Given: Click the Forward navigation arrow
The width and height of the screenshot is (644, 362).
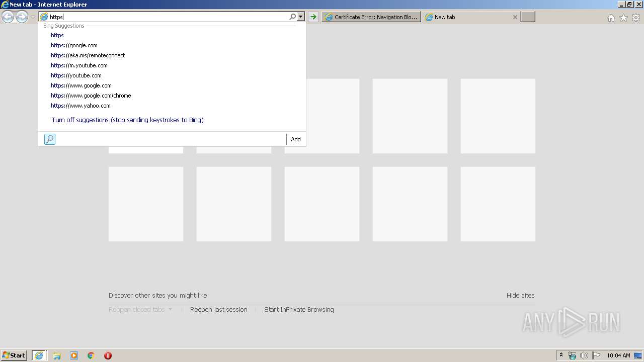Looking at the screenshot, I should (22, 17).
